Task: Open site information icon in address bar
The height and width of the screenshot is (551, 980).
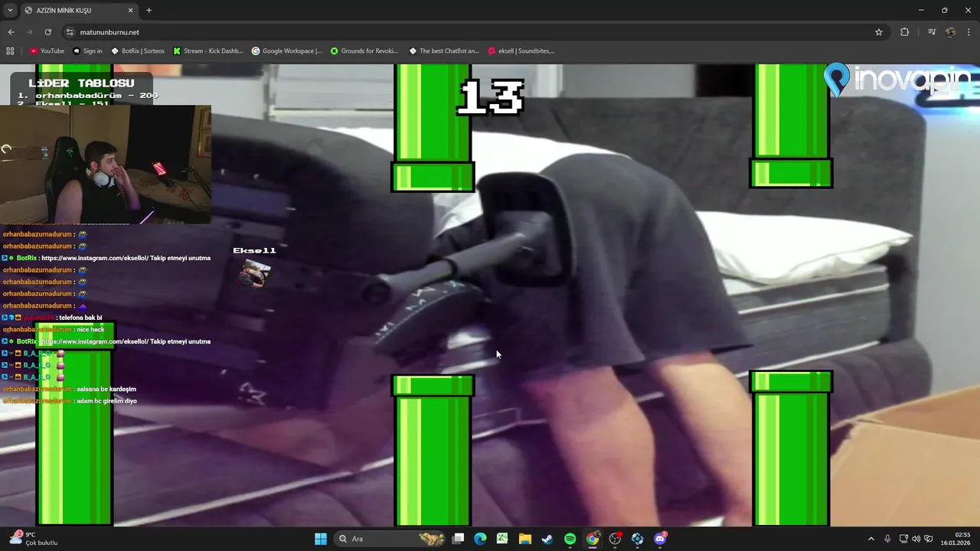Action: pyautogui.click(x=70, y=32)
